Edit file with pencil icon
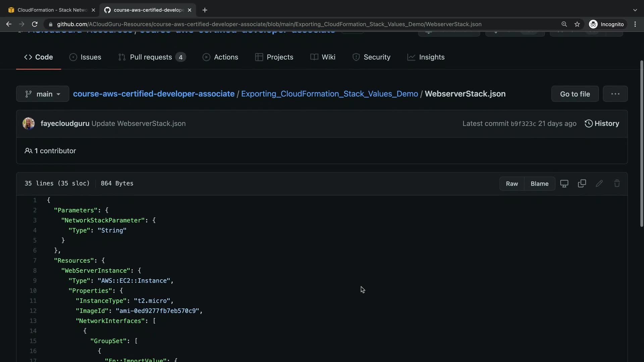Image resolution: width=644 pixels, height=362 pixels. pyautogui.click(x=599, y=184)
